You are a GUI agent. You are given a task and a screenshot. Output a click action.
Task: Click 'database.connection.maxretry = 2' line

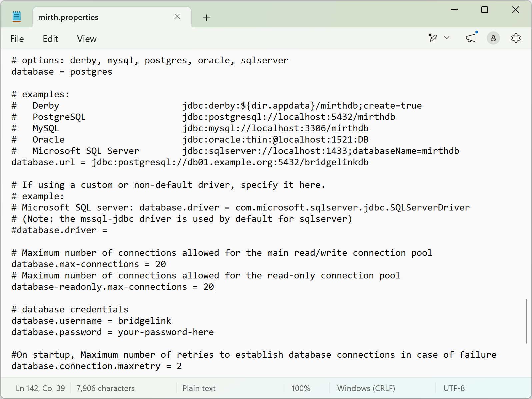click(97, 366)
